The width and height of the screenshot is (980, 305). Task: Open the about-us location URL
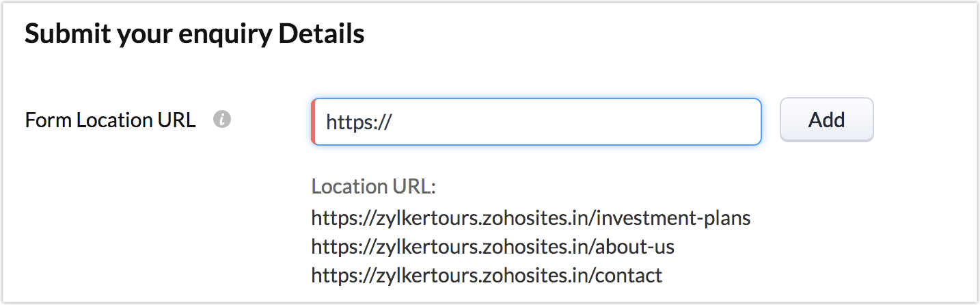pyautogui.click(x=493, y=246)
